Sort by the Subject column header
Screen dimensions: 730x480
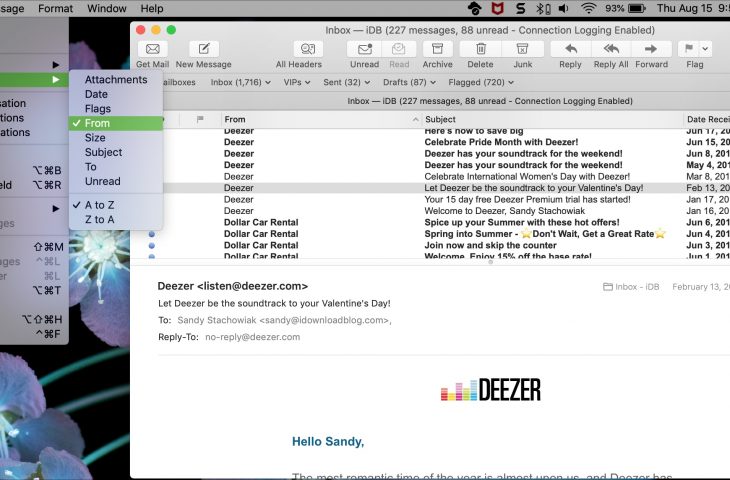[x=552, y=119]
